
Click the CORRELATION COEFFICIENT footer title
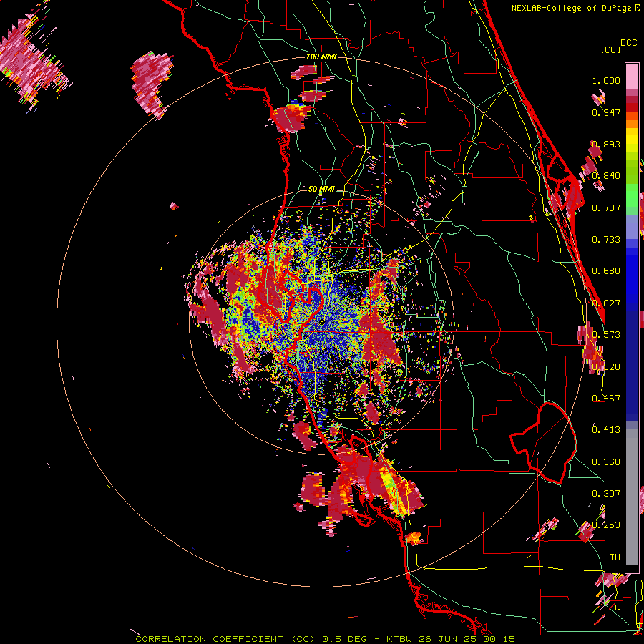[x=209, y=639]
